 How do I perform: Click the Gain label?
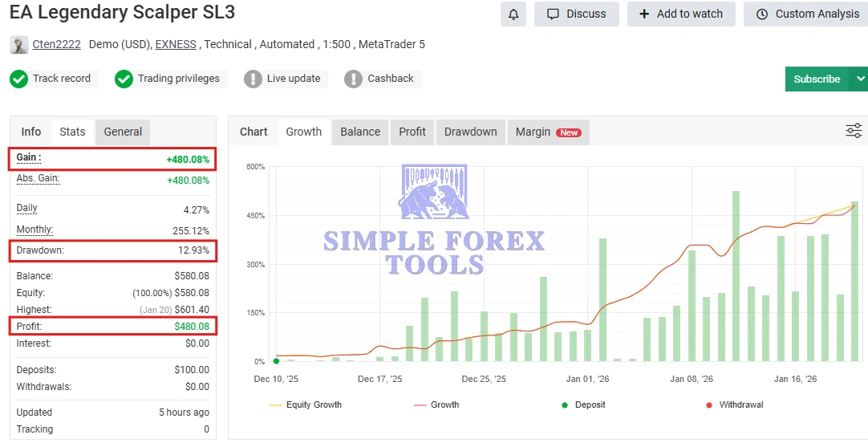[x=29, y=157]
